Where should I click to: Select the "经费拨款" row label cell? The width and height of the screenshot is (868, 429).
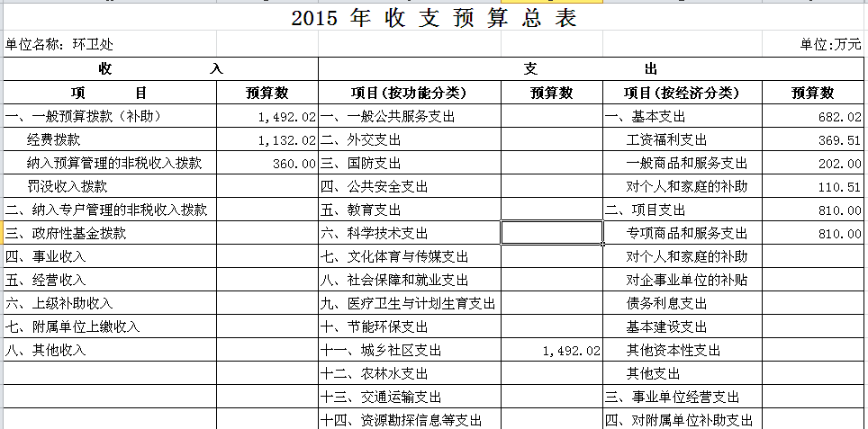[54, 139]
